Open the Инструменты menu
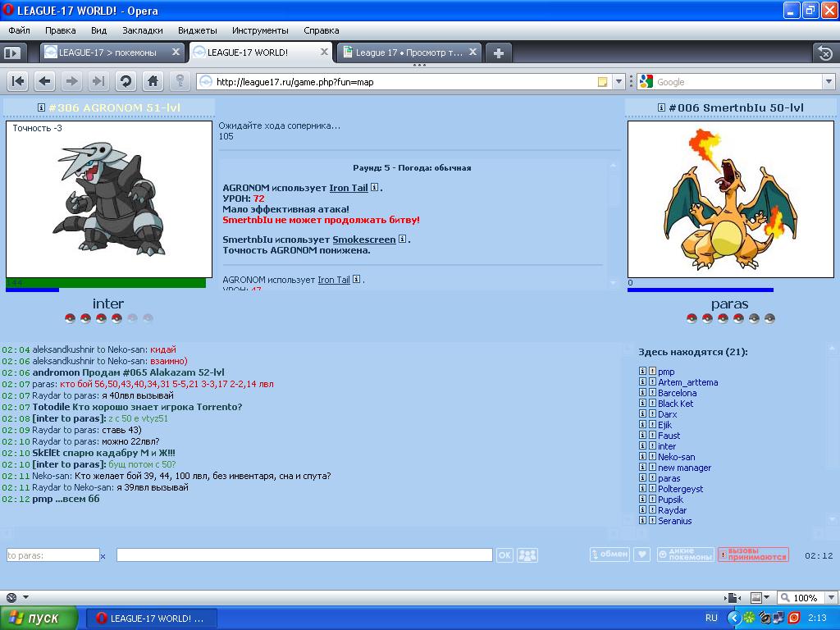The width and height of the screenshot is (840, 630). (x=260, y=30)
